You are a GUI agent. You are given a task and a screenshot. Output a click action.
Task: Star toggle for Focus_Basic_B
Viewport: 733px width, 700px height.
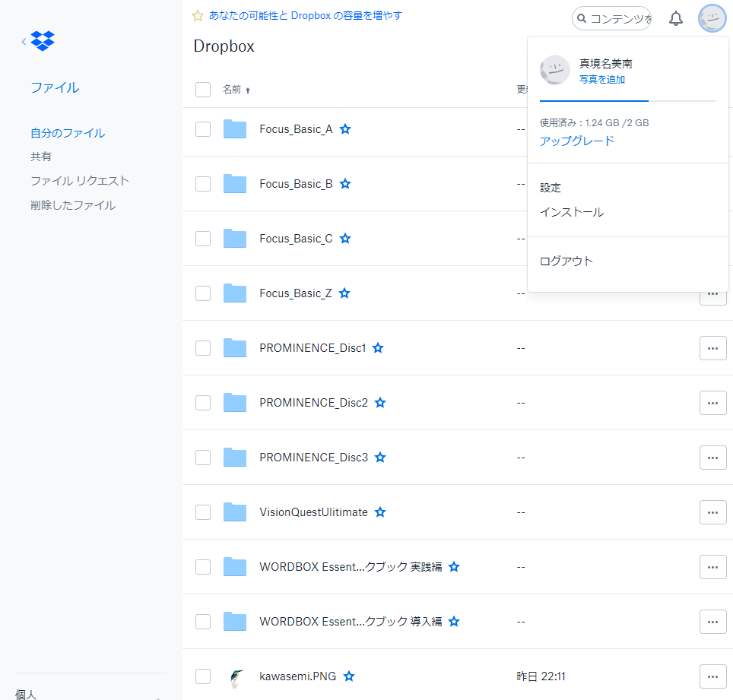(345, 184)
